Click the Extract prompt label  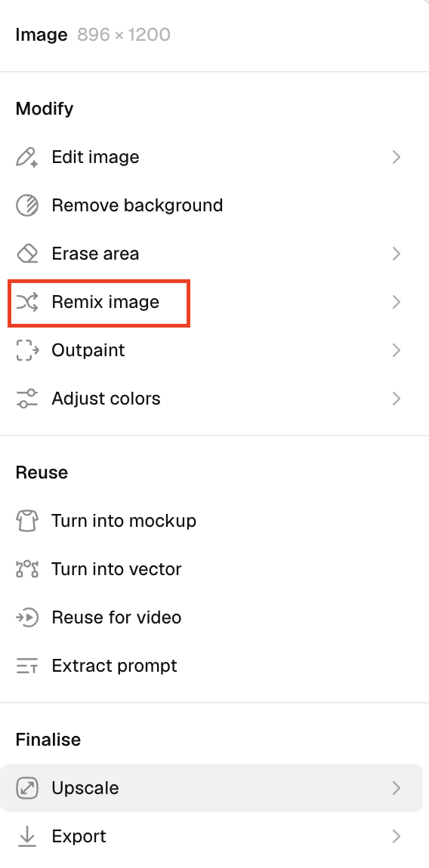pos(114,666)
